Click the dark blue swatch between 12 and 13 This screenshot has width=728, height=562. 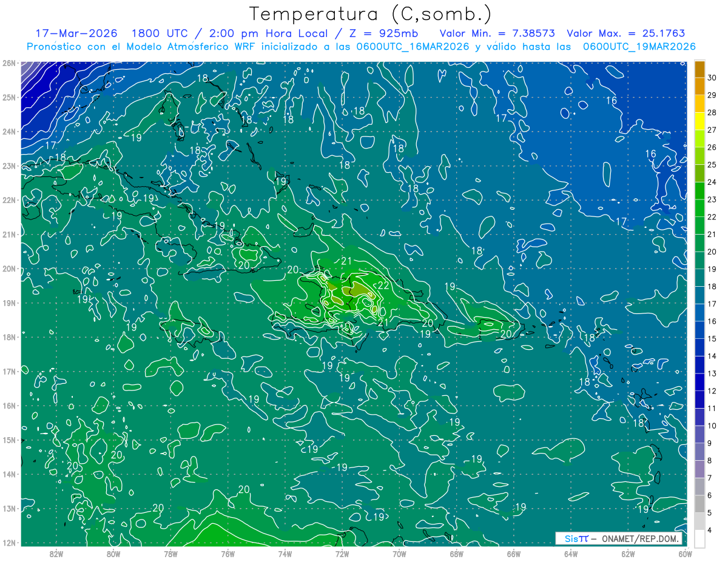(699, 382)
